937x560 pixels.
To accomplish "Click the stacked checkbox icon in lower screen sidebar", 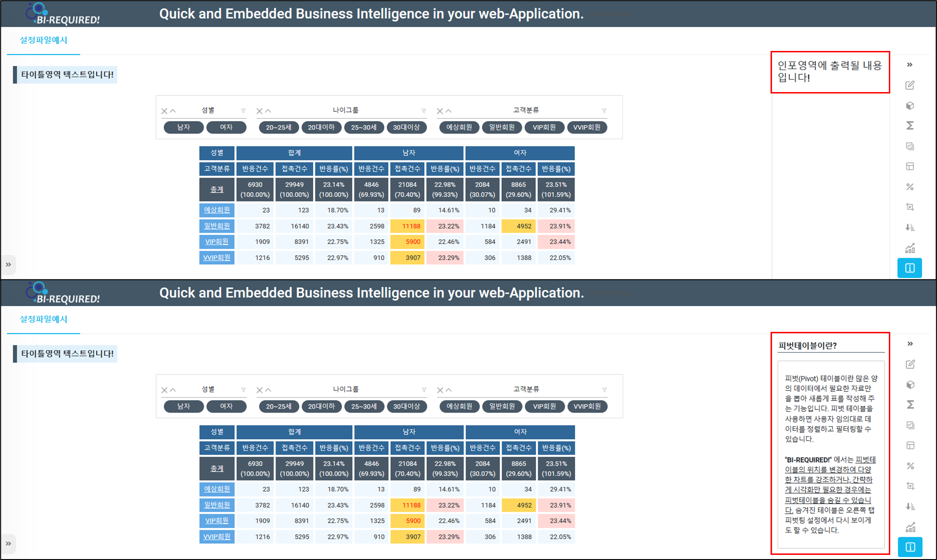I will [910, 425].
